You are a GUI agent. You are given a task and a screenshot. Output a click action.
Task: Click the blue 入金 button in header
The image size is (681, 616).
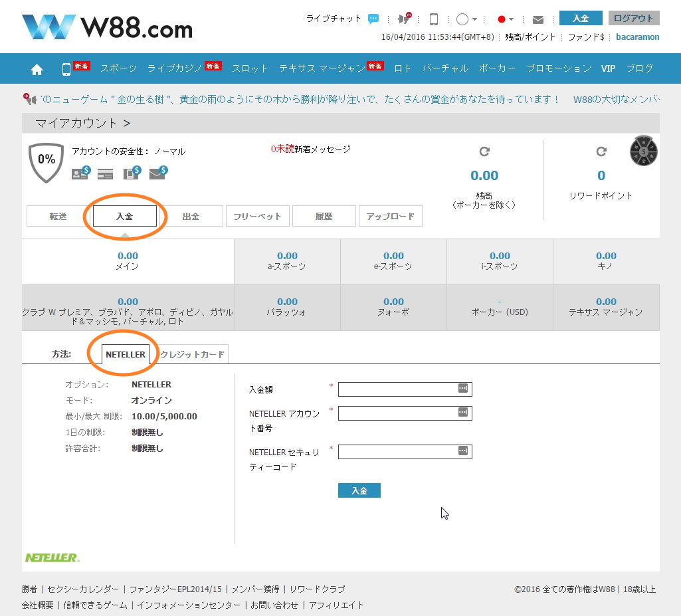point(581,18)
